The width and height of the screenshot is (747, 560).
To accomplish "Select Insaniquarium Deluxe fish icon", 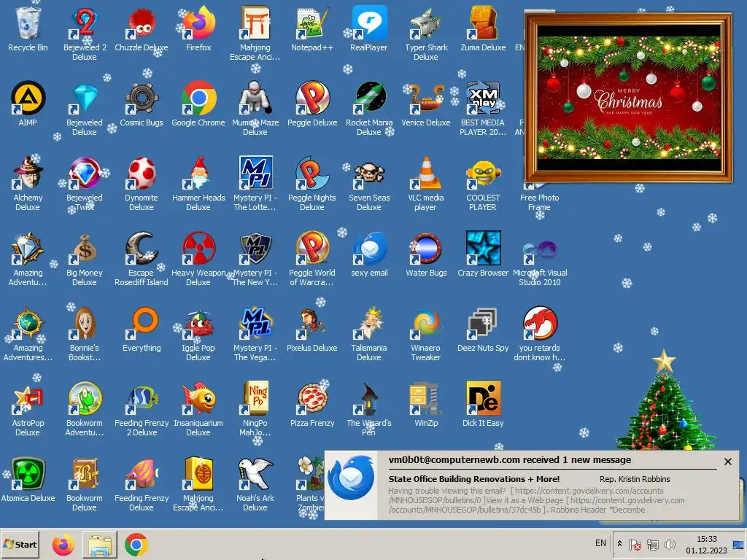I will click(x=198, y=409).
